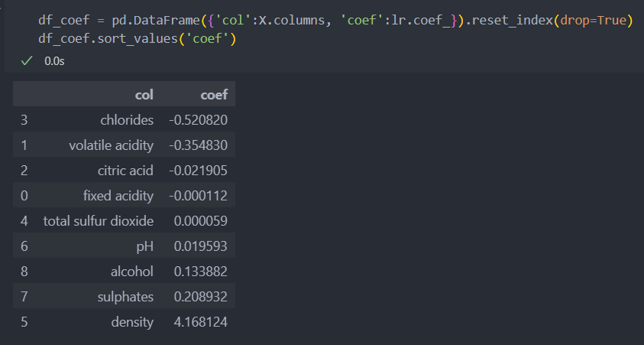Click 'drop=True' argument in the code

click(593, 20)
